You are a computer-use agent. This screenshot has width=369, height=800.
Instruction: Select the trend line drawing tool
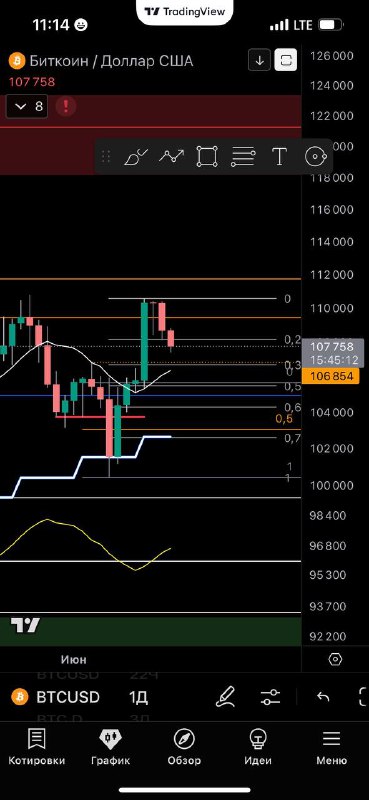171,156
